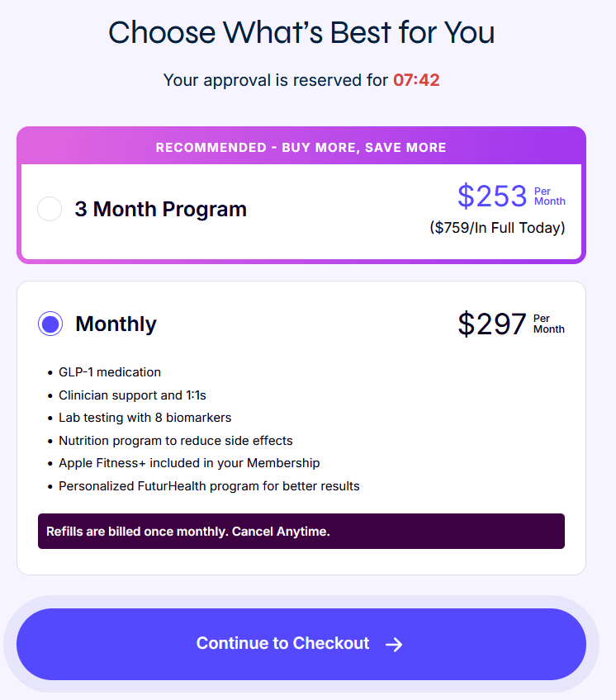616x700 pixels.
Task: Click the "Your approval is reserved for" text
Action: (x=275, y=80)
